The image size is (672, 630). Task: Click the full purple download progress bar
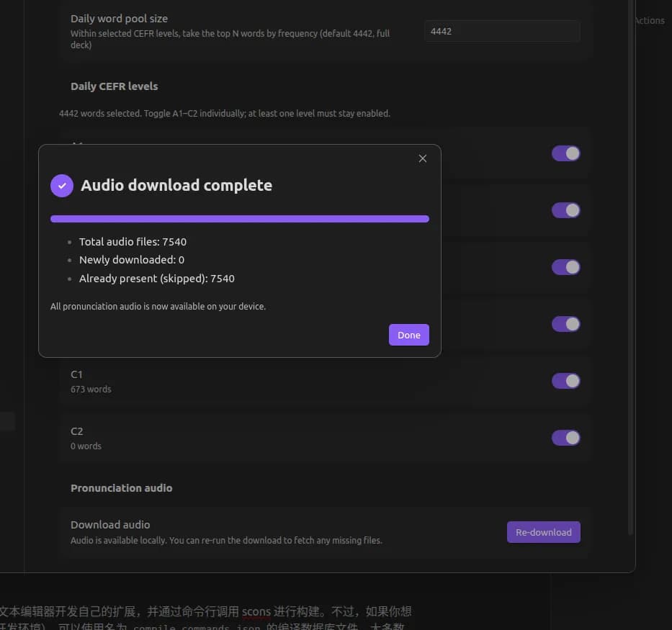pos(240,219)
